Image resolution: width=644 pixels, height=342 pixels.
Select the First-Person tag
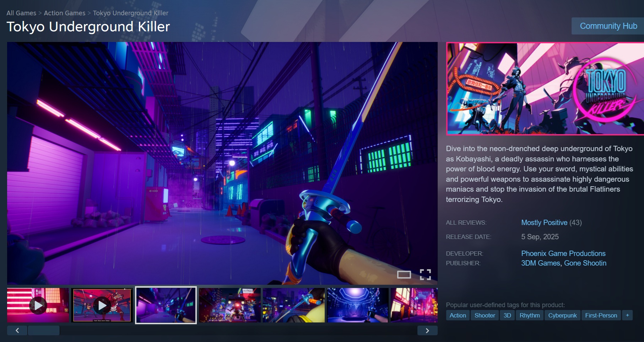point(601,315)
